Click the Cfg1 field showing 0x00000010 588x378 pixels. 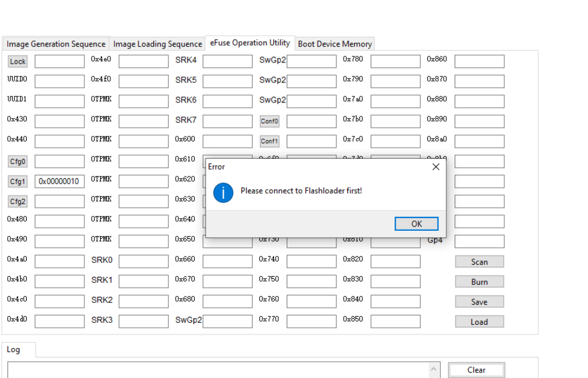coord(59,181)
